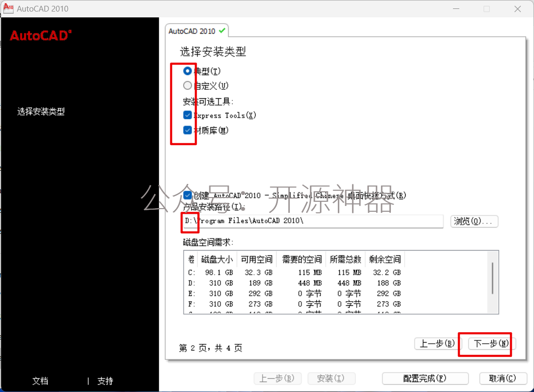Select the C: drive row
Screen dimensions: 534x392
tap(294, 273)
